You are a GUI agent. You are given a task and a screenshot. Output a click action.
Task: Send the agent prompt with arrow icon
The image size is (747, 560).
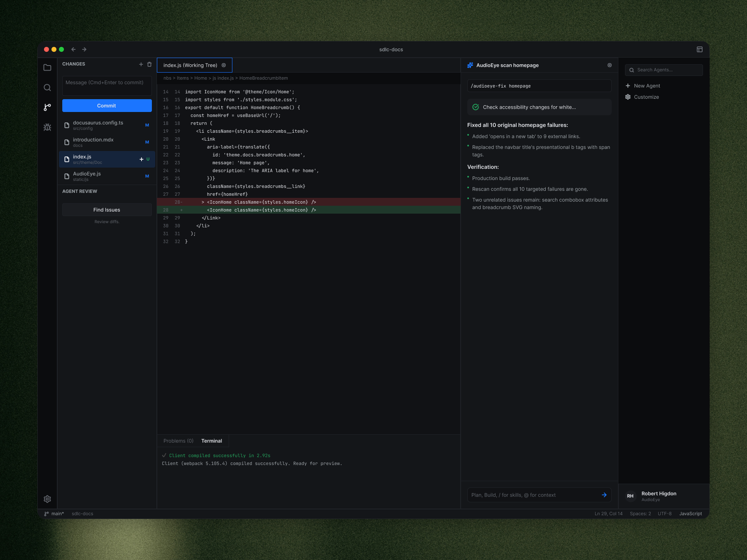coord(604,495)
